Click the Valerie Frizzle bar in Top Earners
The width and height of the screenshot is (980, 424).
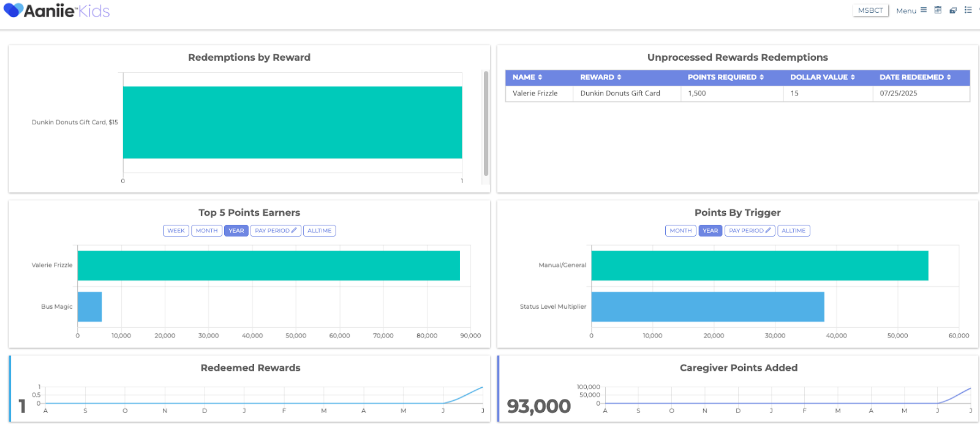[268, 265]
